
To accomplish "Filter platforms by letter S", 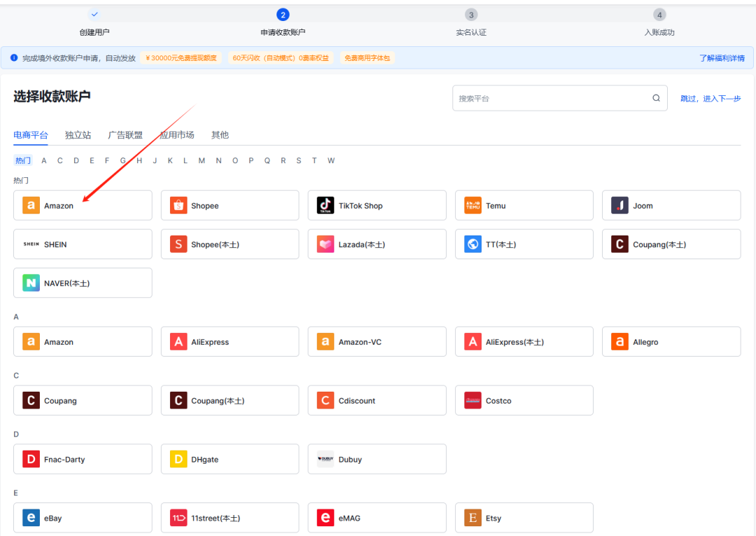I will click(x=299, y=160).
